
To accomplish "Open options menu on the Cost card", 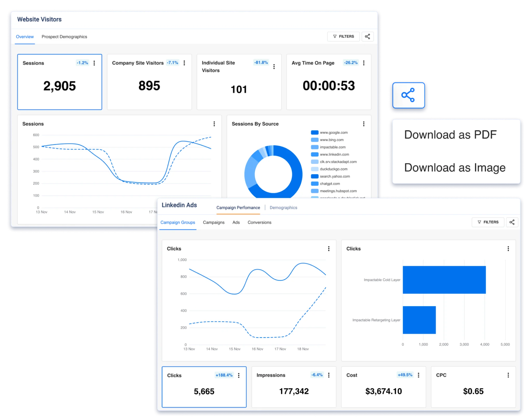I will (418, 375).
